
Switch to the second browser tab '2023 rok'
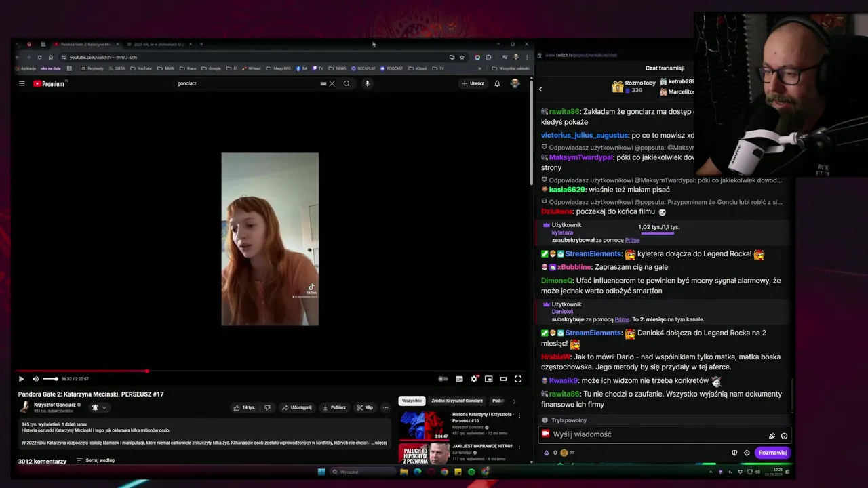pos(159,44)
